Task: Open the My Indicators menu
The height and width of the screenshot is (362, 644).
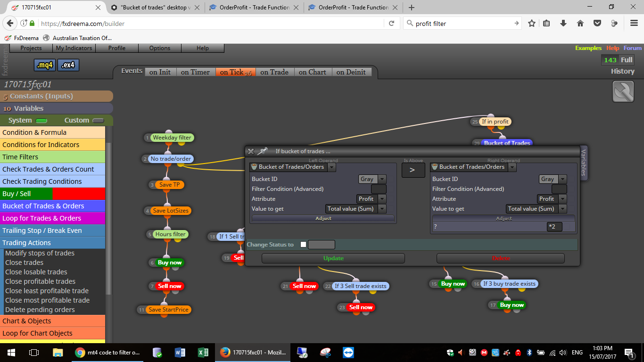Action: coord(74,48)
